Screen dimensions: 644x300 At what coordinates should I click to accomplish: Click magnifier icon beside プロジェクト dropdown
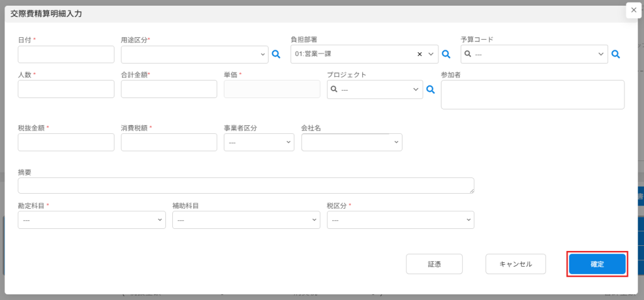pyautogui.click(x=431, y=90)
